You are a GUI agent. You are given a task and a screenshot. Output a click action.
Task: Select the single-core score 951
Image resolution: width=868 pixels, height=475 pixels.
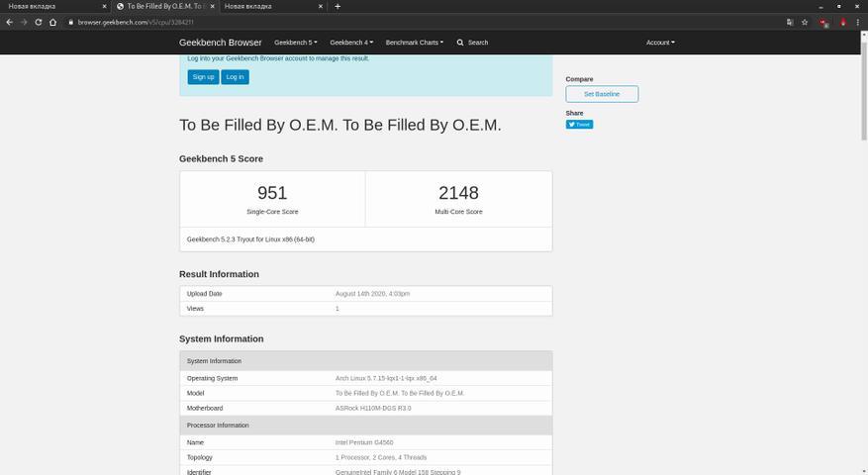[272, 193]
